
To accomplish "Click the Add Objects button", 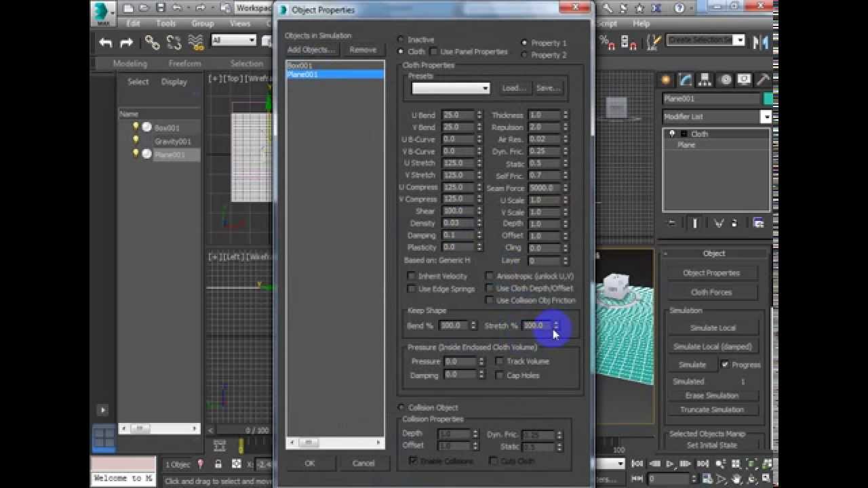I will point(311,49).
